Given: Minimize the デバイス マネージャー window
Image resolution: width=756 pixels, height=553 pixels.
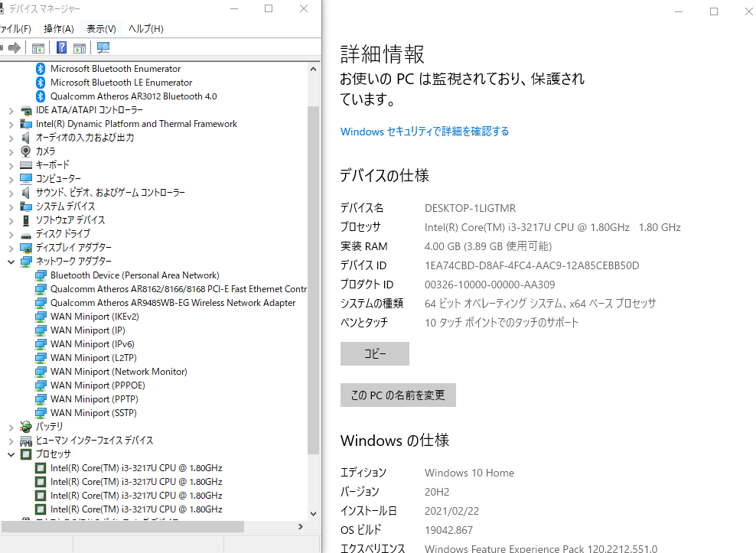Looking at the screenshot, I should pyautogui.click(x=234, y=8).
